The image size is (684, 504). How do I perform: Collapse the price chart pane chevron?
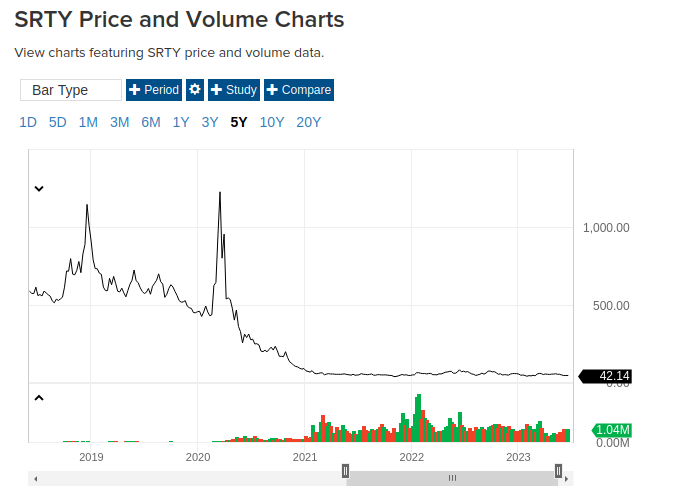[x=39, y=187]
